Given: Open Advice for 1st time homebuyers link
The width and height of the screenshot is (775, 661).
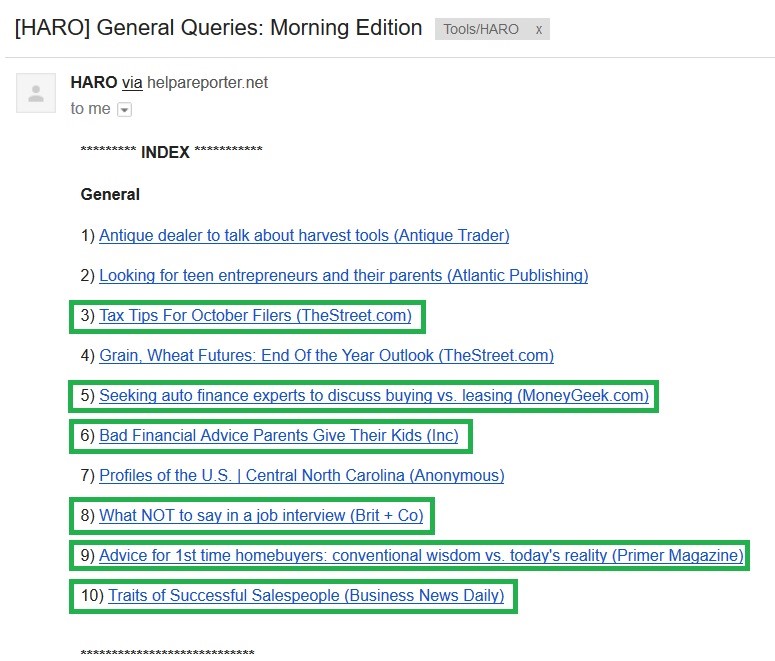Looking at the screenshot, I should click(421, 556).
